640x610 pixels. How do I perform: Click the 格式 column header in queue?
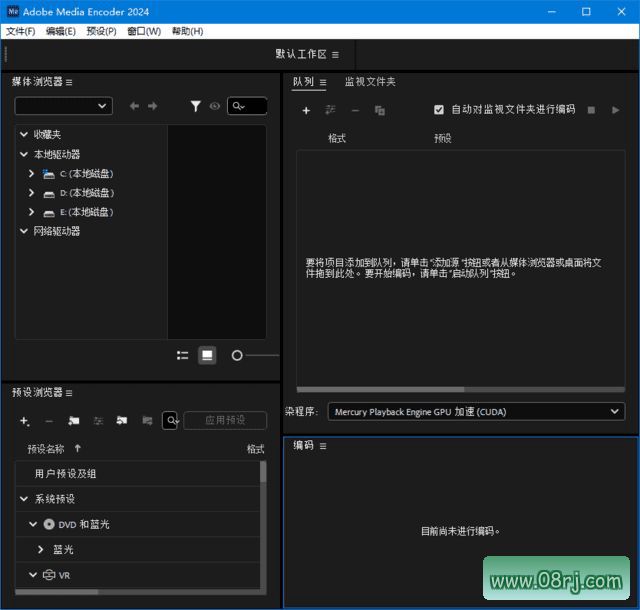[x=337, y=138]
